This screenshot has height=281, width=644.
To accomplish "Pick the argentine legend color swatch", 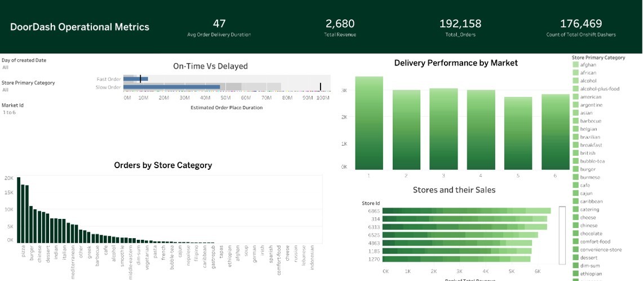I will click(x=575, y=105).
